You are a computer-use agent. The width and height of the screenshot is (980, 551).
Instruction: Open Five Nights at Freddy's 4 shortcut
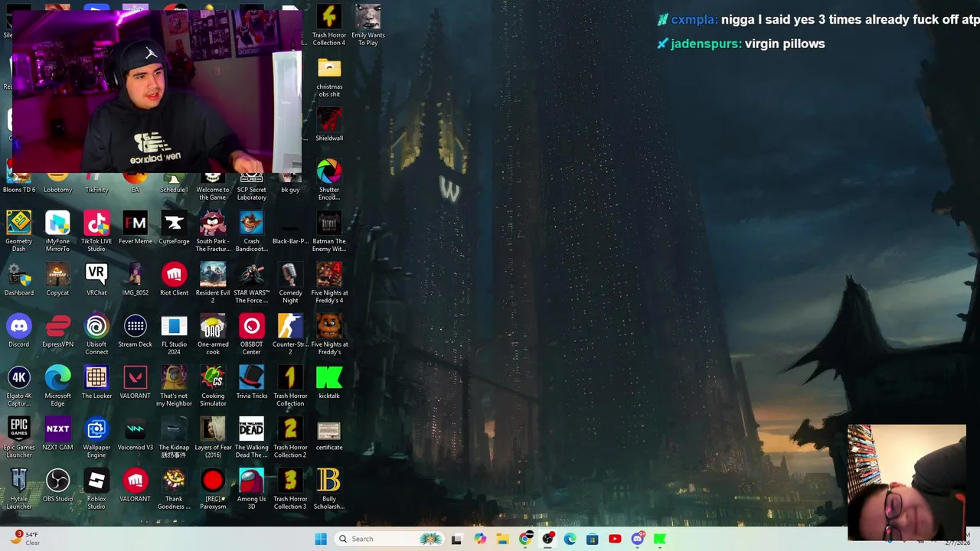coord(329,282)
